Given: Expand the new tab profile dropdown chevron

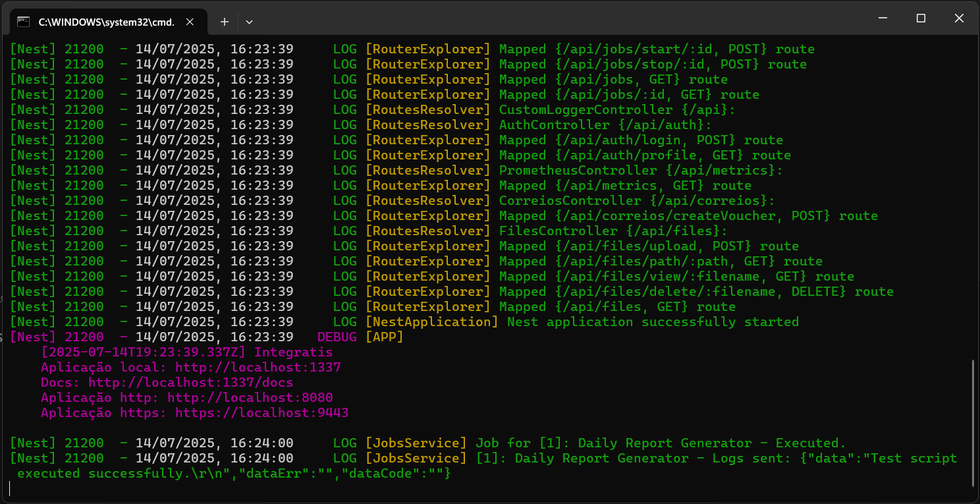Looking at the screenshot, I should [249, 22].
